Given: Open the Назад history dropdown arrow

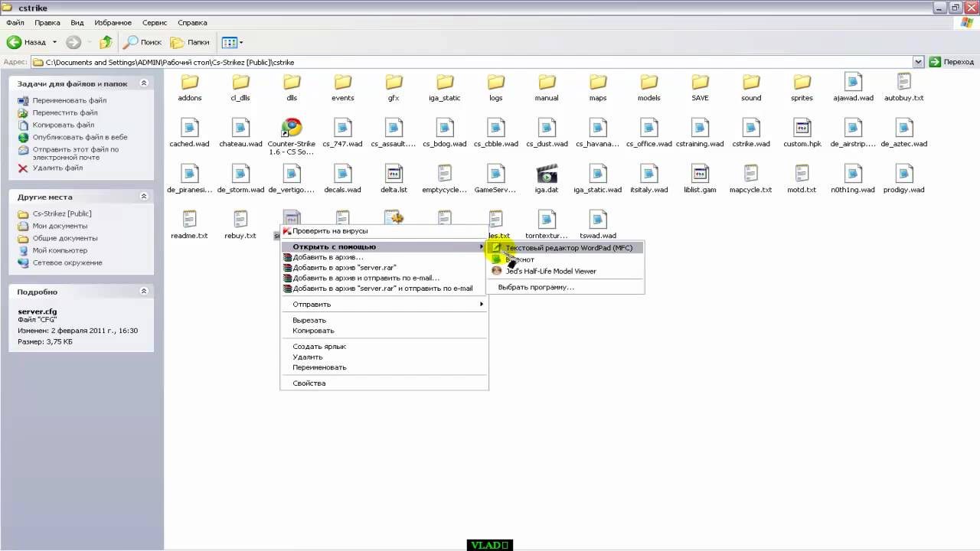Looking at the screenshot, I should (x=54, y=42).
